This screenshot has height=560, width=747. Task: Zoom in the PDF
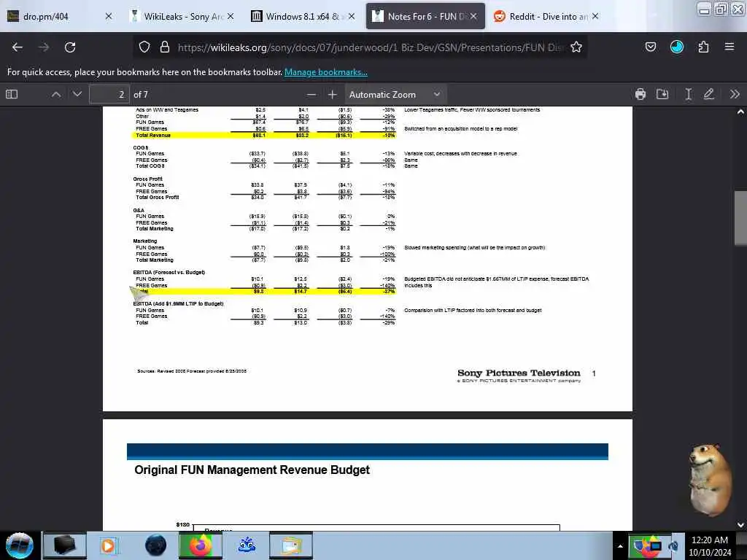[x=333, y=94]
